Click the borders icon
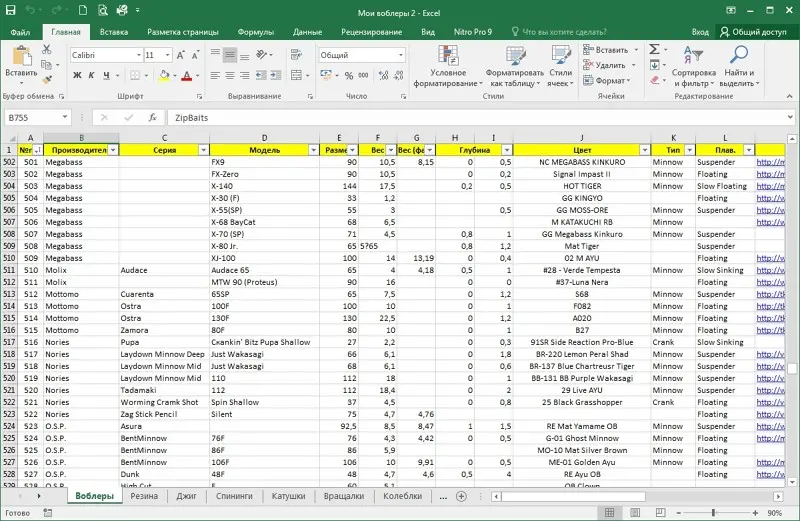 tap(135, 76)
